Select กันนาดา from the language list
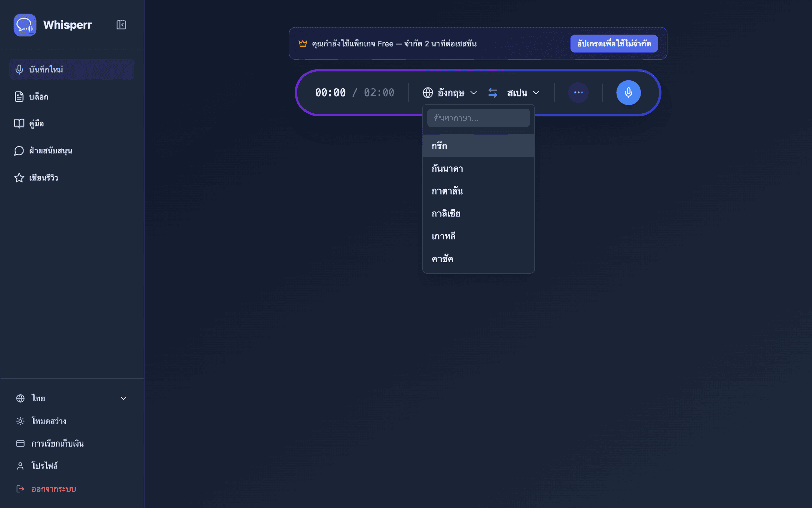The image size is (812, 508). tap(479, 168)
